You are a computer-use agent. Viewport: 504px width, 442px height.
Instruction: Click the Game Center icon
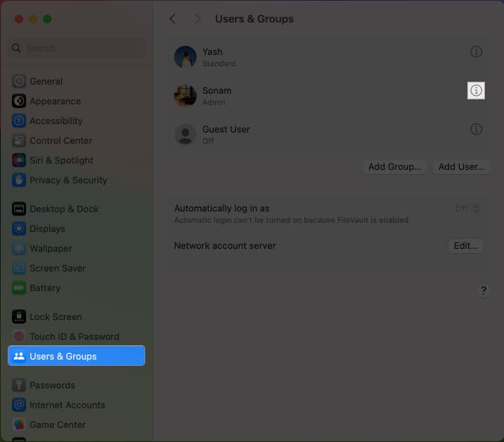19,424
